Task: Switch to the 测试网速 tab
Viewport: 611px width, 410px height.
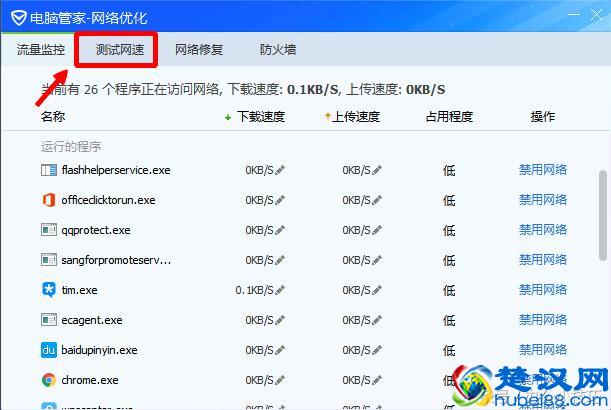Action: (x=120, y=49)
